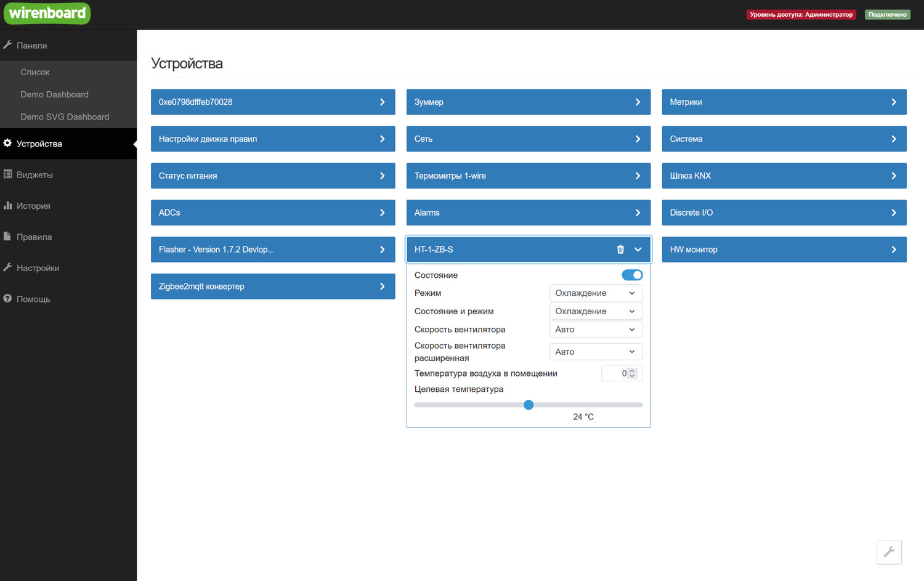
Task: Click the Целевая температура slider handle
Action: [529, 405]
